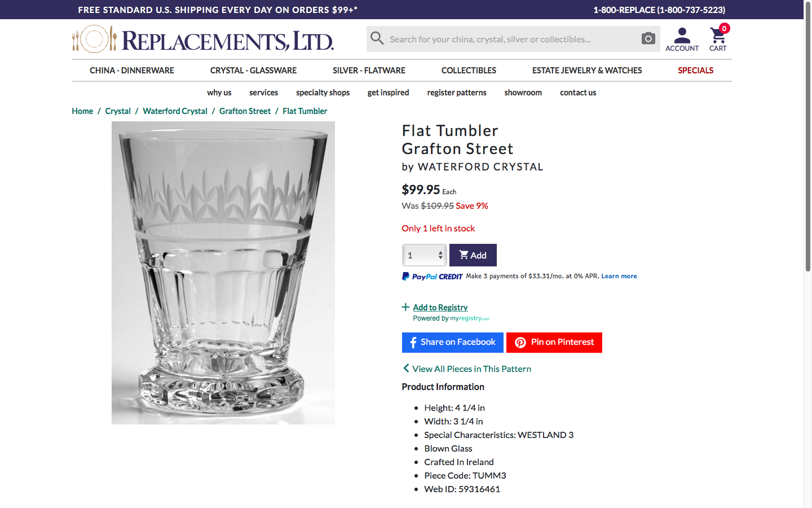Open camera image search icon
Viewport: 812px width, 508px height.
pos(648,38)
